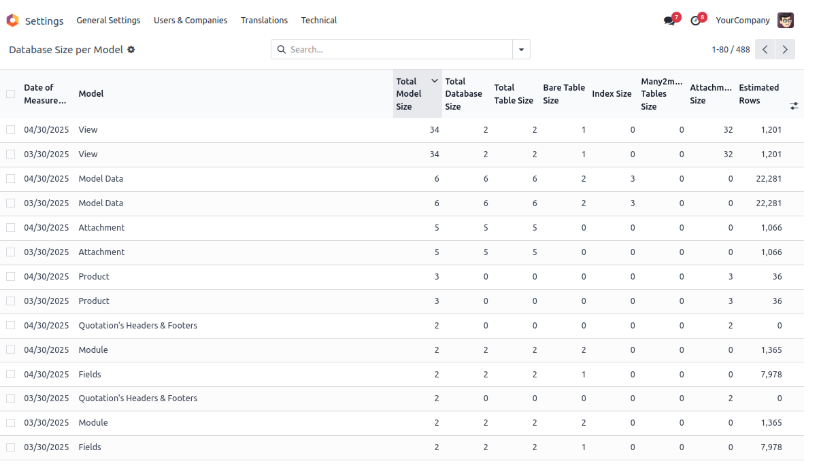The height and width of the screenshot is (476, 816).
Task: Sort by the Total Model Size column
Action: click(x=410, y=94)
